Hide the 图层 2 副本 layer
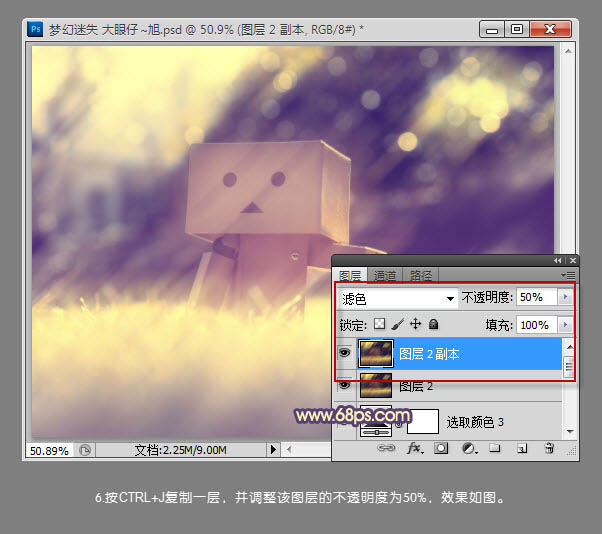 point(344,353)
